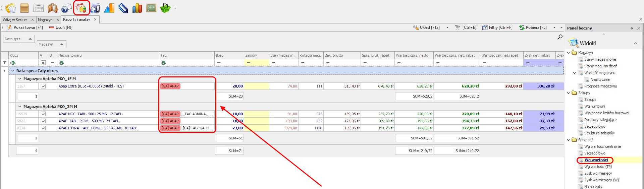The image size is (644, 189).
Task: Click the newspaper toolbar icon
Action: (x=39, y=8)
